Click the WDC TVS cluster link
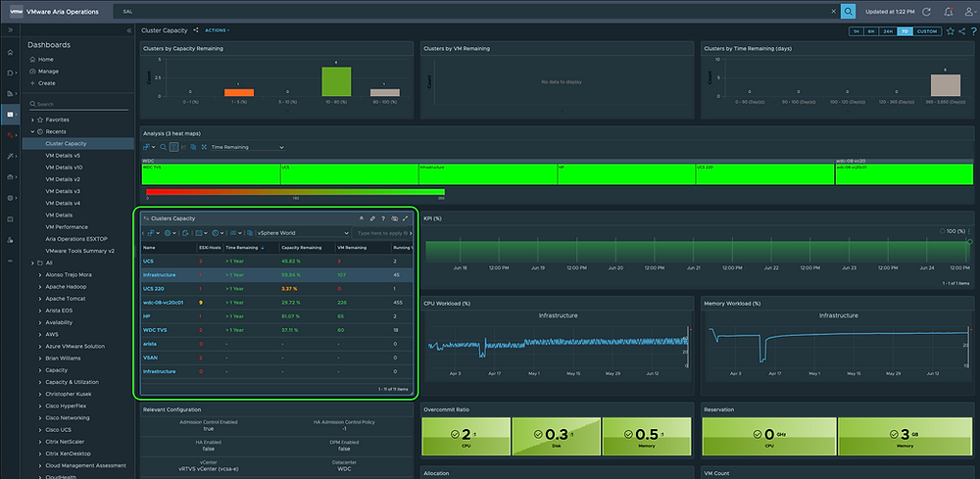 (155, 330)
